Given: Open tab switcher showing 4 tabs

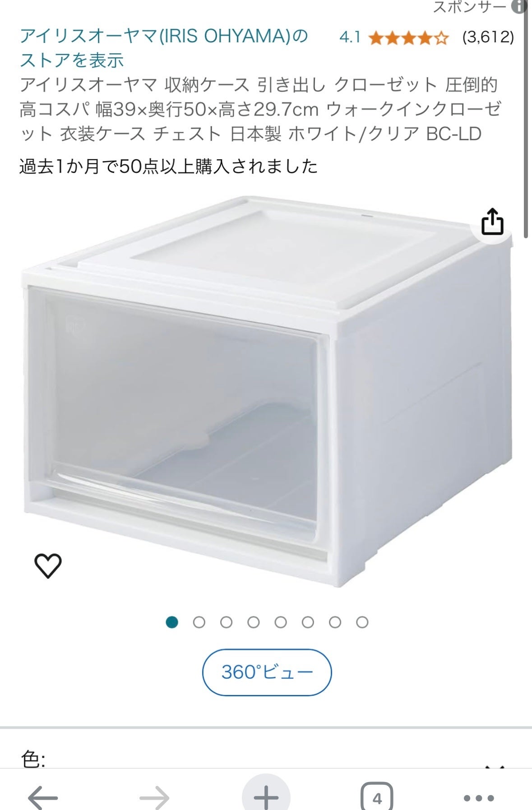Looking at the screenshot, I should (x=377, y=798).
